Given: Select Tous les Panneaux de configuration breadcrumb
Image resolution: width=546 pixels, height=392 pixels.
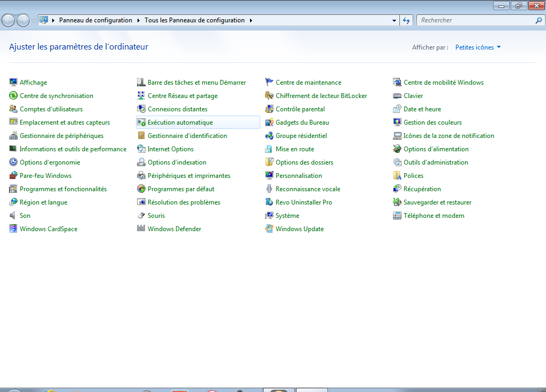Looking at the screenshot, I should pos(194,20).
